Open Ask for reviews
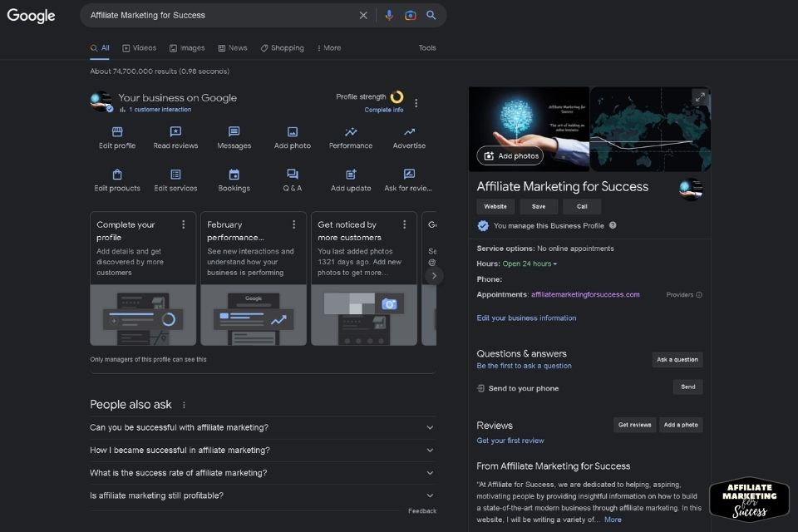Viewport: 798px width, 532px height. pos(408,180)
